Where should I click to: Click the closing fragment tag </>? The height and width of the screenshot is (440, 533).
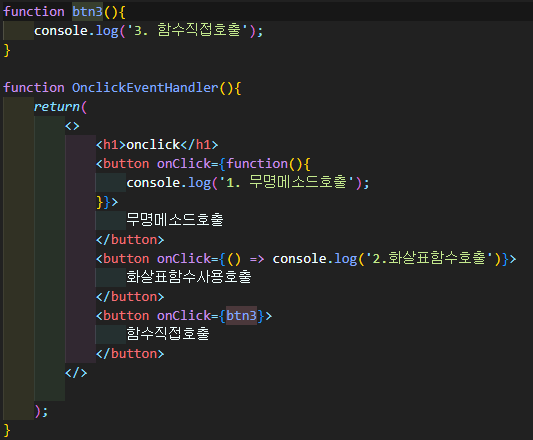coord(76,373)
